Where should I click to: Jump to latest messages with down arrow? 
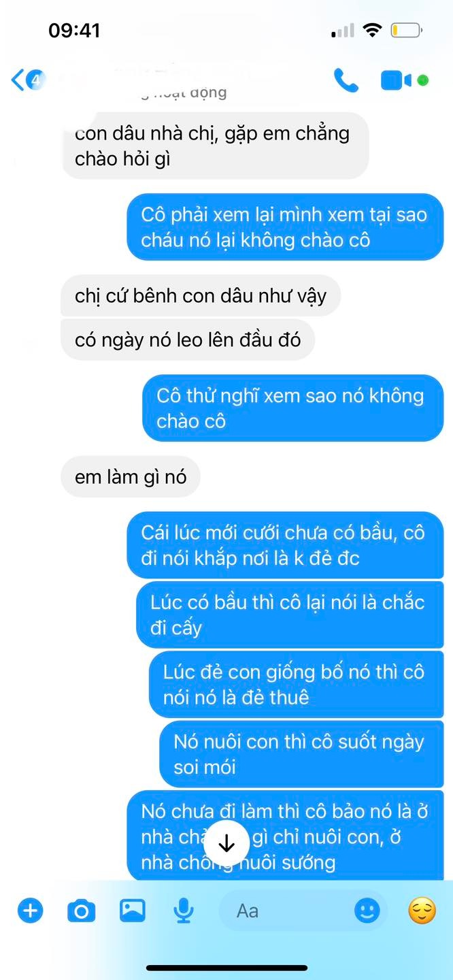[x=227, y=845]
